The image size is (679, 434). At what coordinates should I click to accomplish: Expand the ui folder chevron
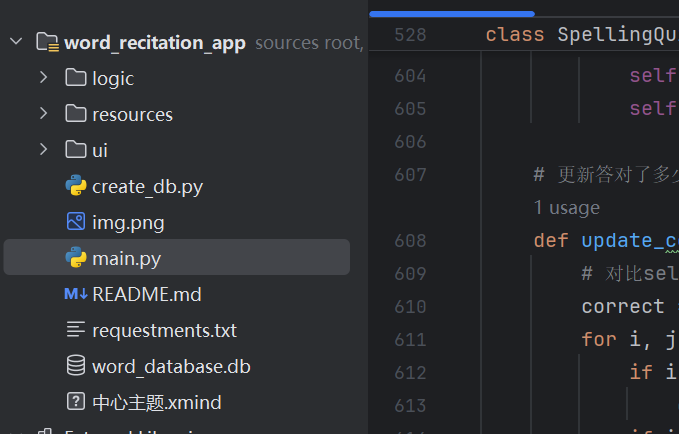pos(43,150)
